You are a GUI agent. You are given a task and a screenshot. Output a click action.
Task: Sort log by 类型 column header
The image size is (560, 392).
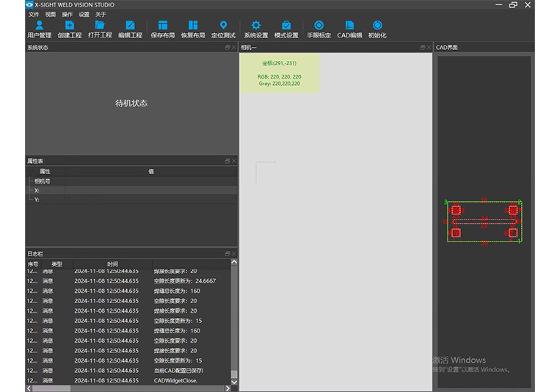click(x=57, y=264)
